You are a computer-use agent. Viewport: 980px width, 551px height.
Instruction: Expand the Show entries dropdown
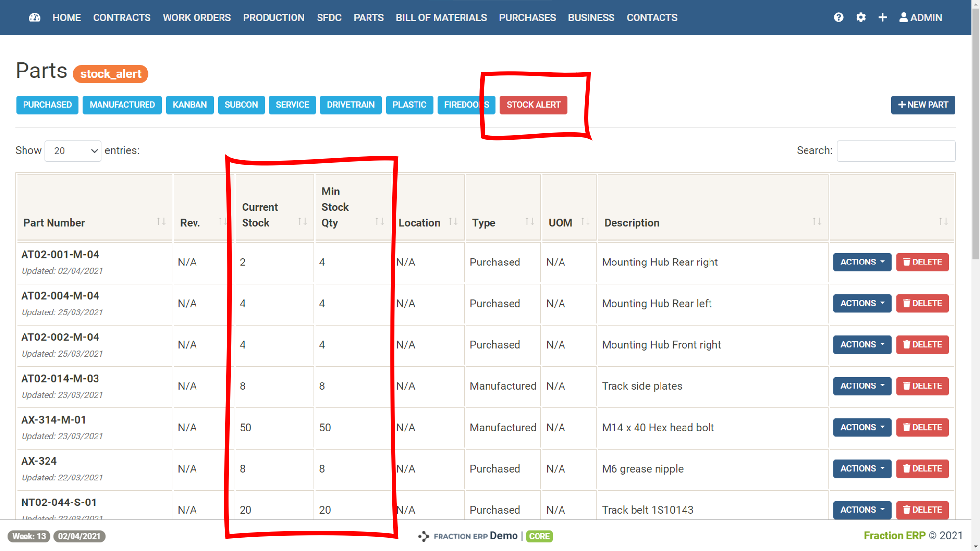click(x=73, y=151)
